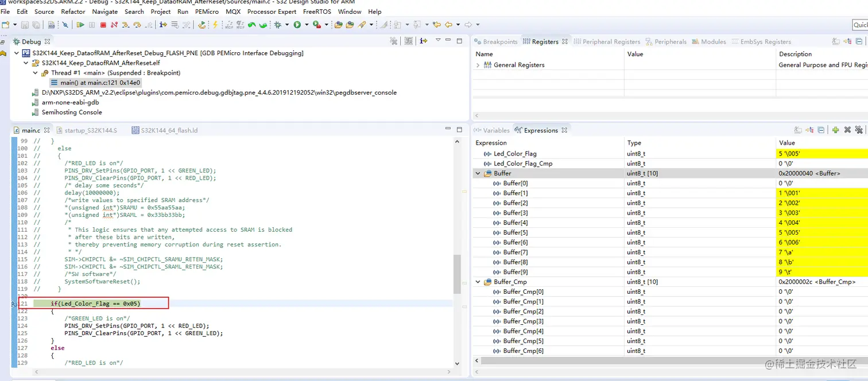
Task: Open the Refactor menu
Action: [73, 11]
